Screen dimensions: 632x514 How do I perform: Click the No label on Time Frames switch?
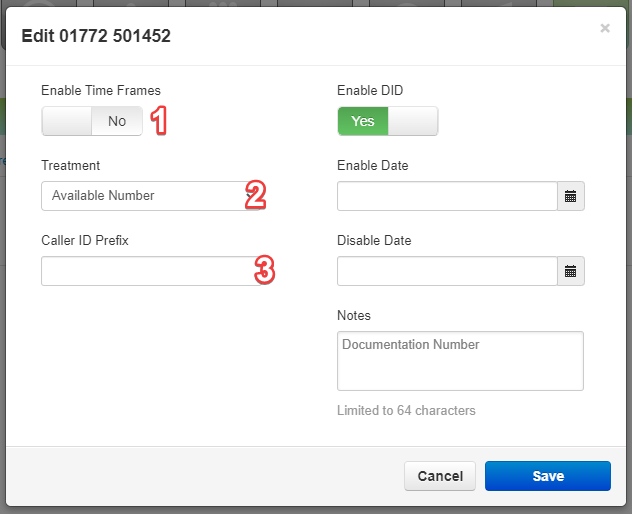(x=117, y=121)
